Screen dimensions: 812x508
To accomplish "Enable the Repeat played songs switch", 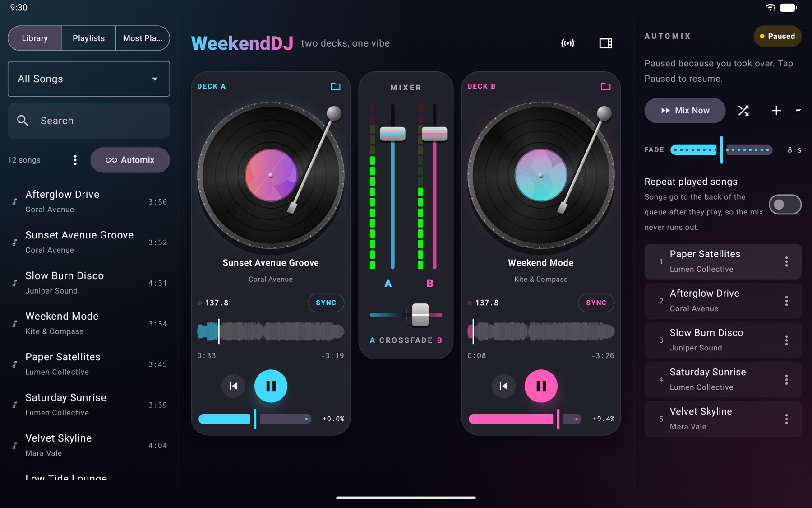I will (x=785, y=205).
